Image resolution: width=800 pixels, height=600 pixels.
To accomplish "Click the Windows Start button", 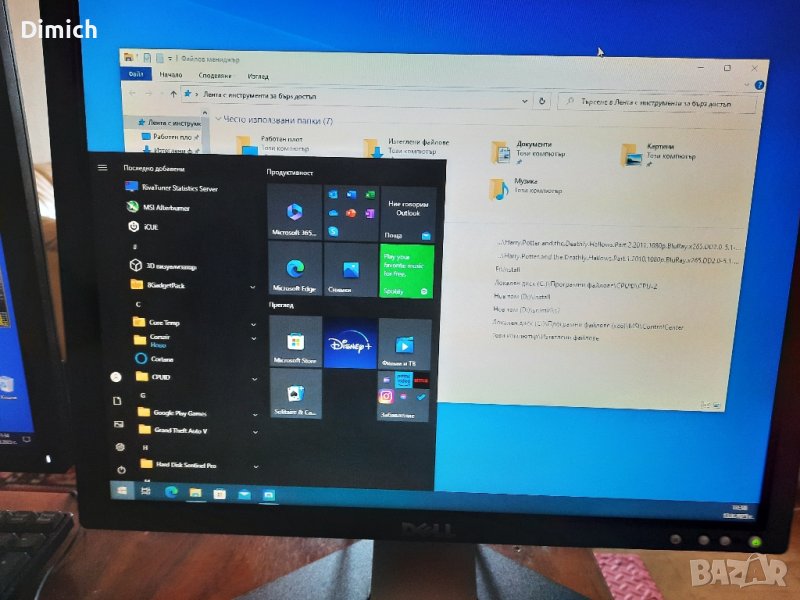I will (122, 491).
